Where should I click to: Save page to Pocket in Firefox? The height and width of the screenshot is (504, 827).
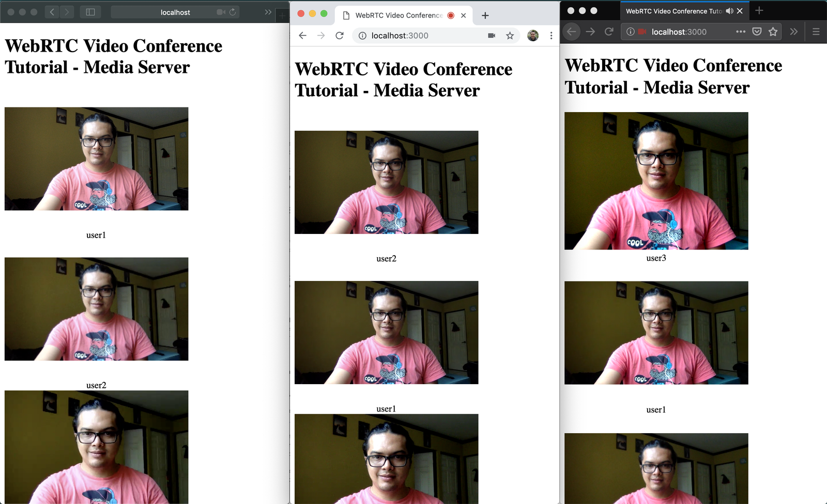click(757, 32)
